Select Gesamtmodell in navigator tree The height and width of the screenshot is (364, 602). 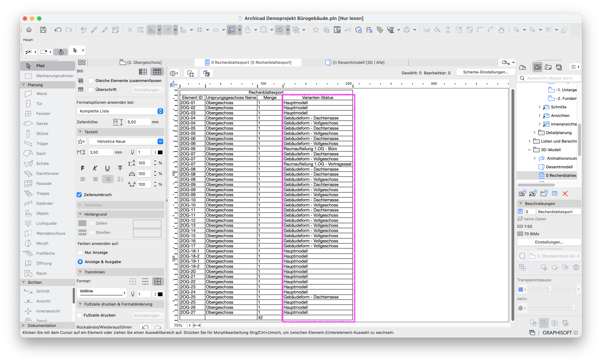click(559, 167)
